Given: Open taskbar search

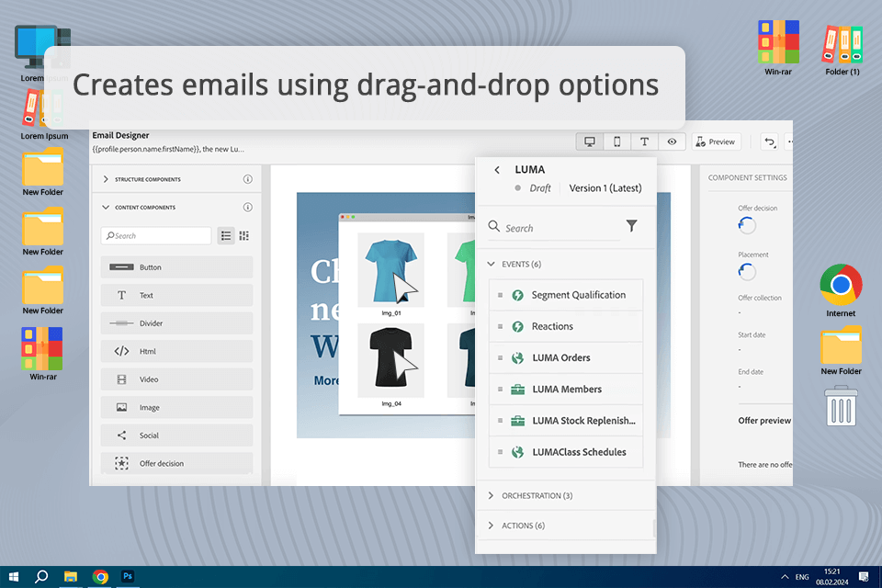Looking at the screenshot, I should click(41, 577).
